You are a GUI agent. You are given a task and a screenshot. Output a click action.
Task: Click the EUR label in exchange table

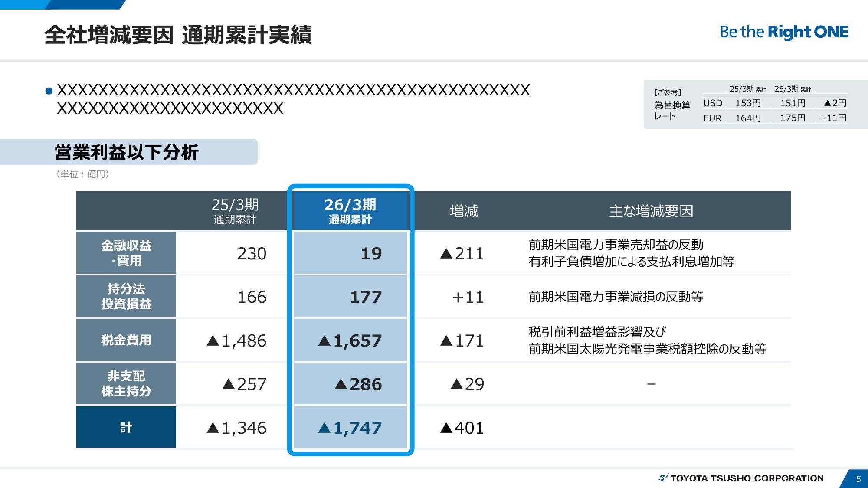point(712,118)
